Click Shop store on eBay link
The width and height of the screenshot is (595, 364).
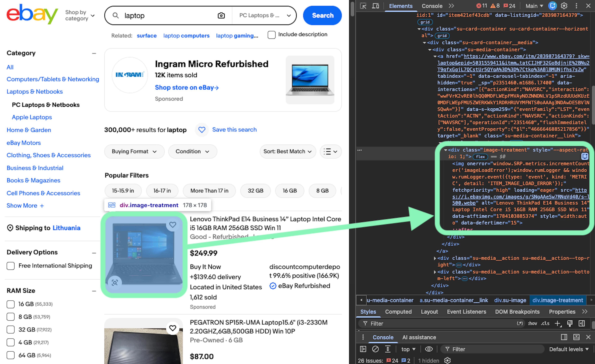pyautogui.click(x=187, y=87)
